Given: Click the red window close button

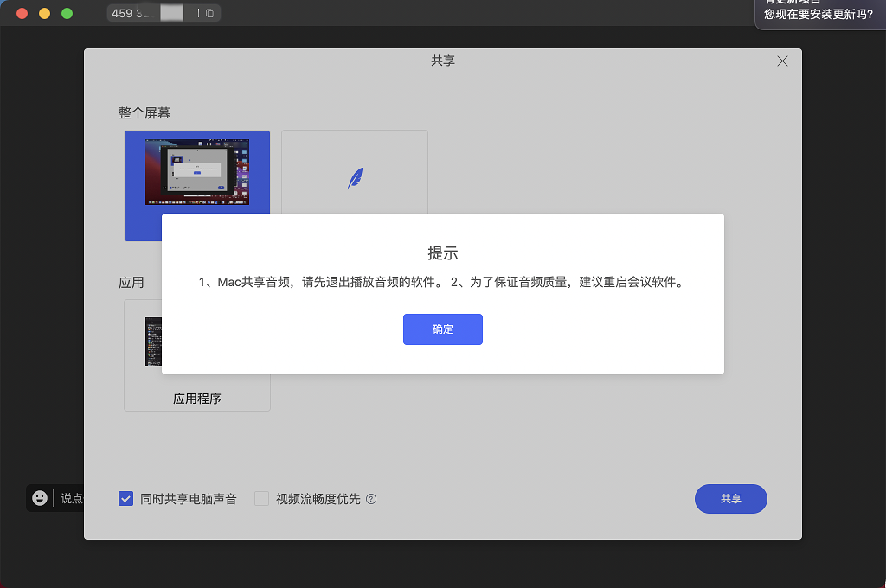Looking at the screenshot, I should click(22, 13).
